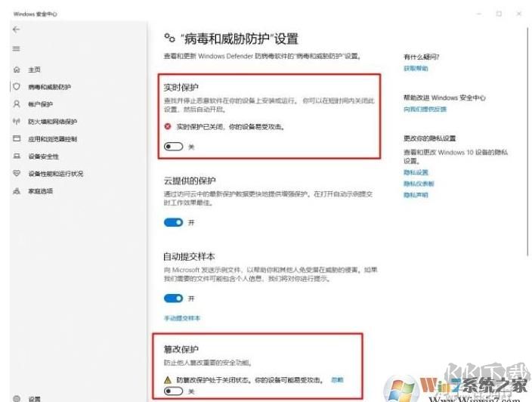Maximize the Windows 安全中心 window

coord(499,14)
